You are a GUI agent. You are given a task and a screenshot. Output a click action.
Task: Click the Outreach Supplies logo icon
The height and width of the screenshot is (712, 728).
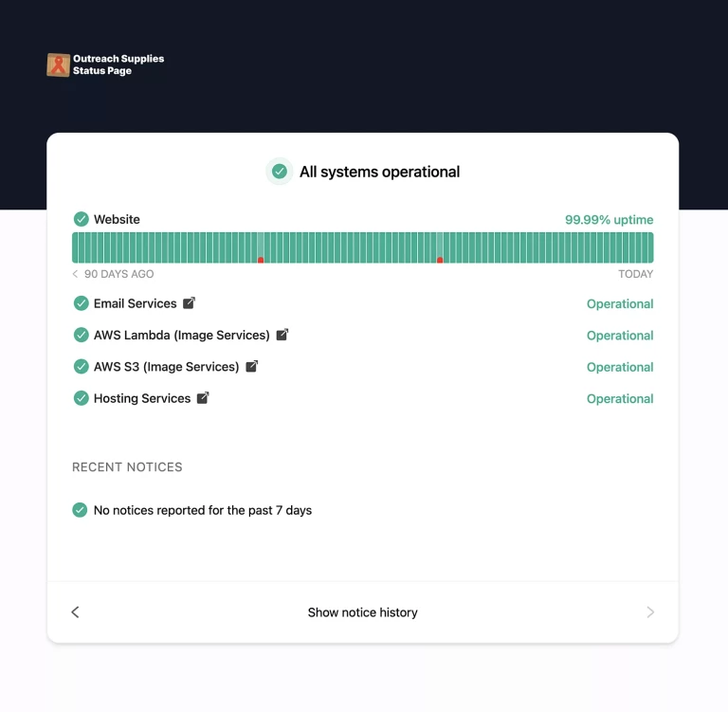pos(58,64)
